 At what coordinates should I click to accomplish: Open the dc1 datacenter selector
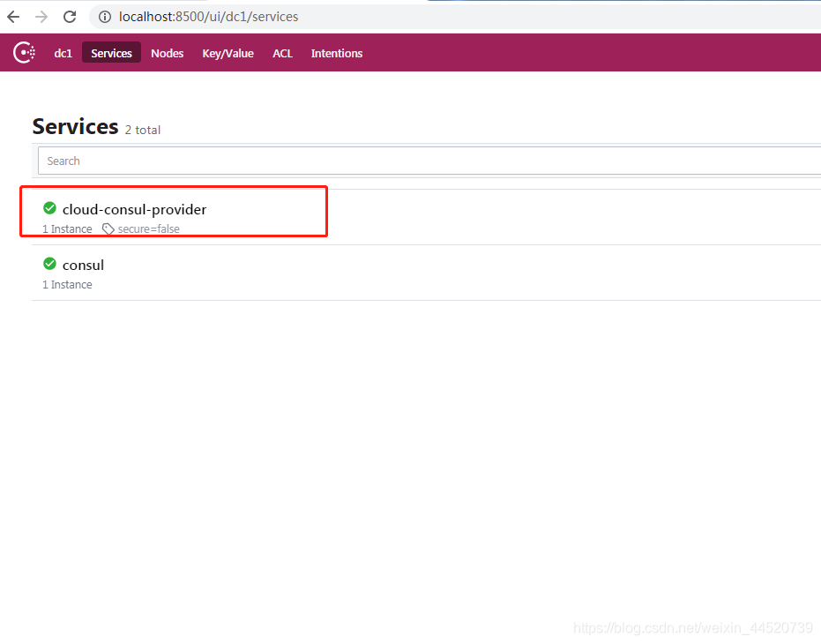pyautogui.click(x=63, y=53)
